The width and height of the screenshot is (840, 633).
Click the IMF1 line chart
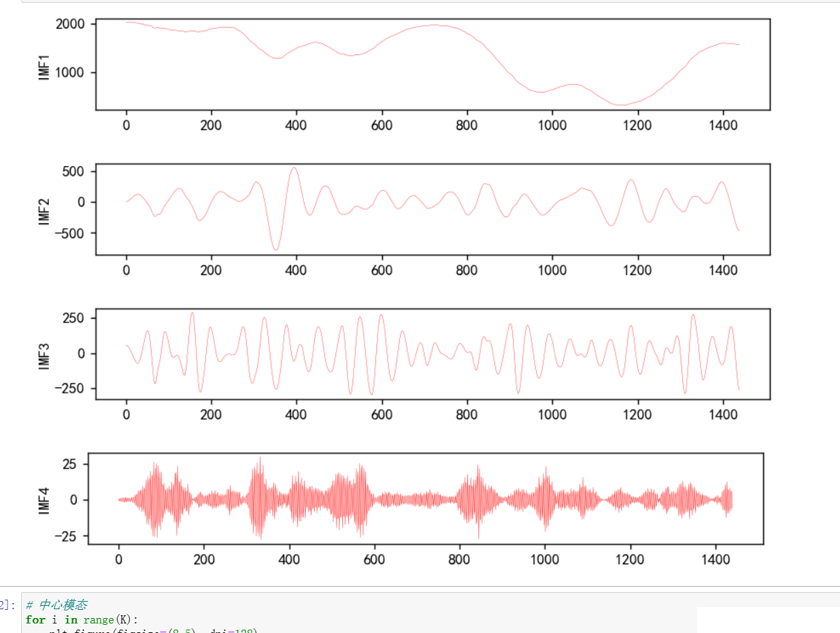(x=433, y=65)
